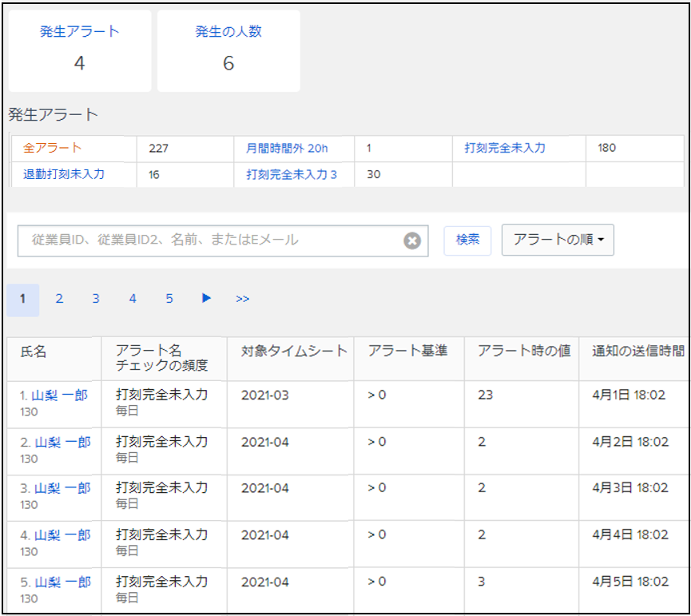
Task: Select the 全アラート filter
Action: pyautogui.click(x=52, y=148)
